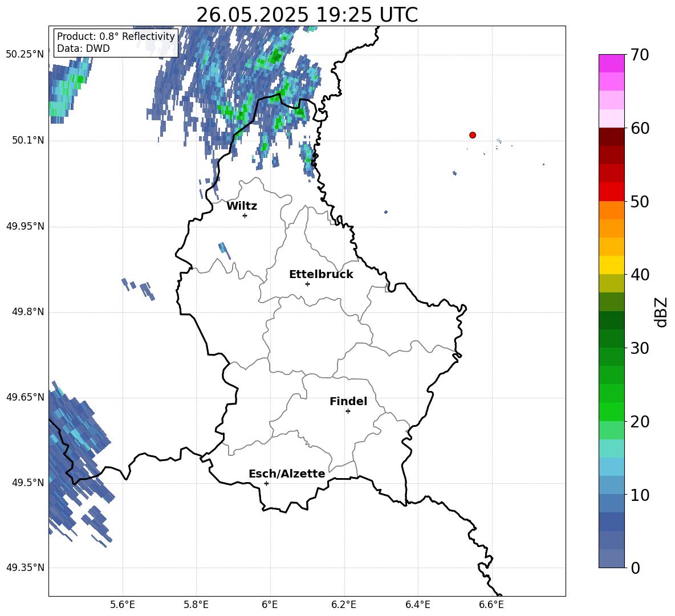Click the Wiltz city label
This screenshot has height=616, width=675.
(x=242, y=206)
